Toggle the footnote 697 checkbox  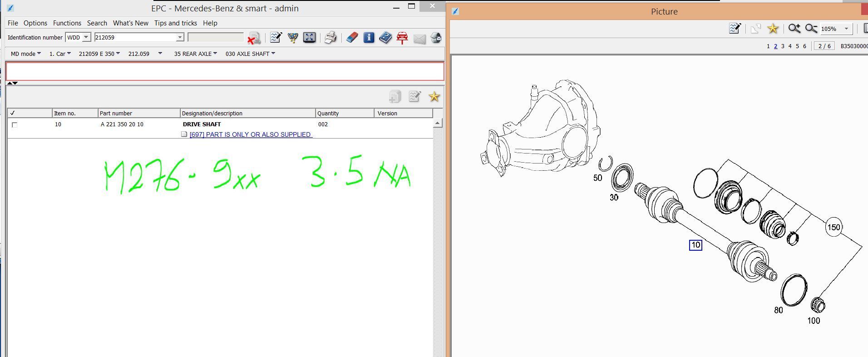pyautogui.click(x=184, y=134)
